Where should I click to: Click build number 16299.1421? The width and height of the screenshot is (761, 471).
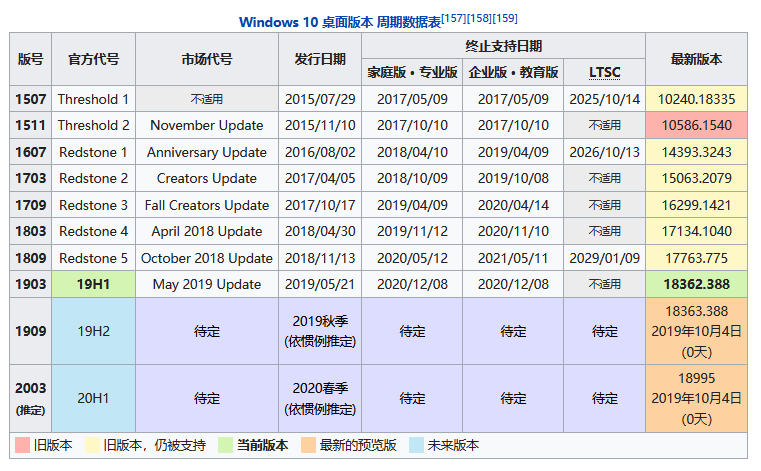point(696,205)
